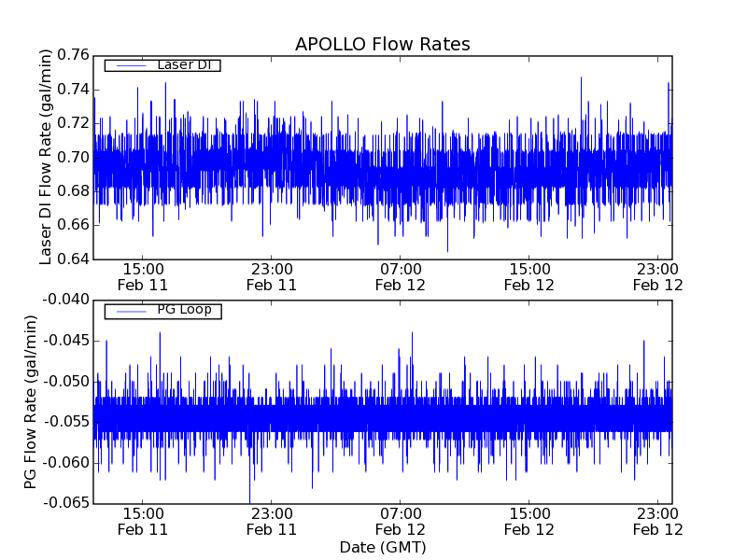The image size is (747, 560).
Task: Click the APOLLO Flow Rates chart title
Action: click(382, 45)
